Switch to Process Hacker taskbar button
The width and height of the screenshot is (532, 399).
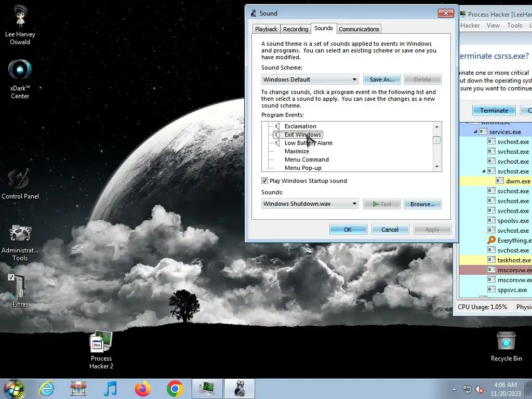coord(207,389)
